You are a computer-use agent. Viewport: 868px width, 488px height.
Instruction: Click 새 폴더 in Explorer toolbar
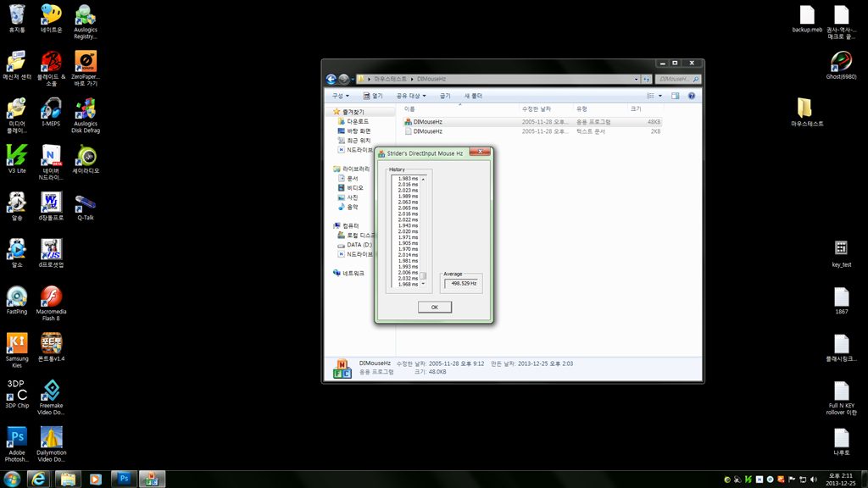tap(473, 96)
